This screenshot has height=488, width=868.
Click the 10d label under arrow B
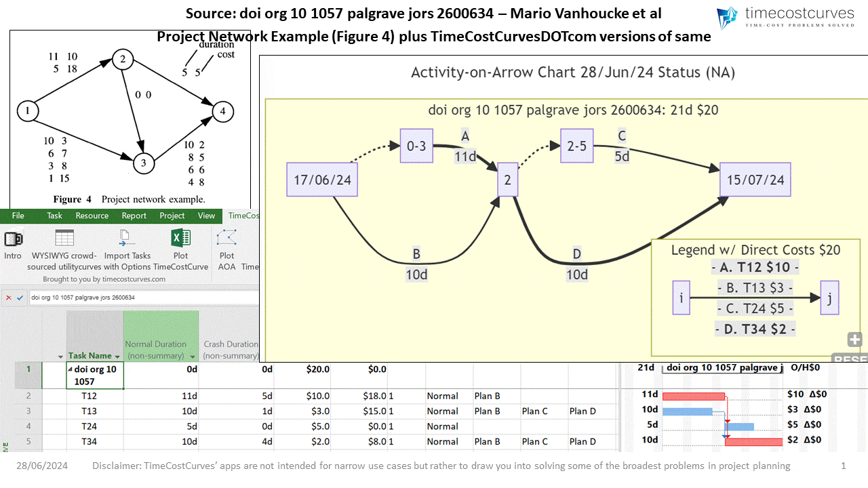(416, 275)
